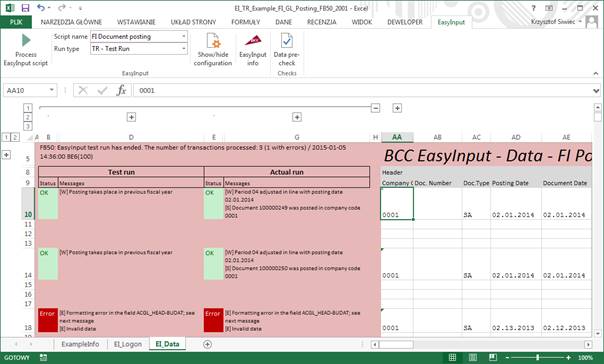The width and height of the screenshot is (604, 364).
Task: Click the Show/hide configuration icon
Action: 213,40
